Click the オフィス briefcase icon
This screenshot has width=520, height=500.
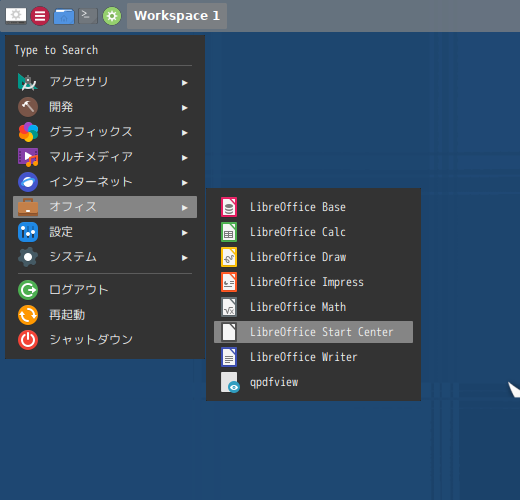pos(28,207)
